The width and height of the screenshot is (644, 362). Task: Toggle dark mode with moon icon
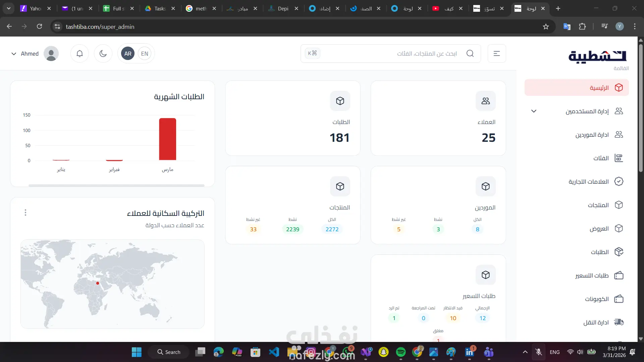(103, 54)
